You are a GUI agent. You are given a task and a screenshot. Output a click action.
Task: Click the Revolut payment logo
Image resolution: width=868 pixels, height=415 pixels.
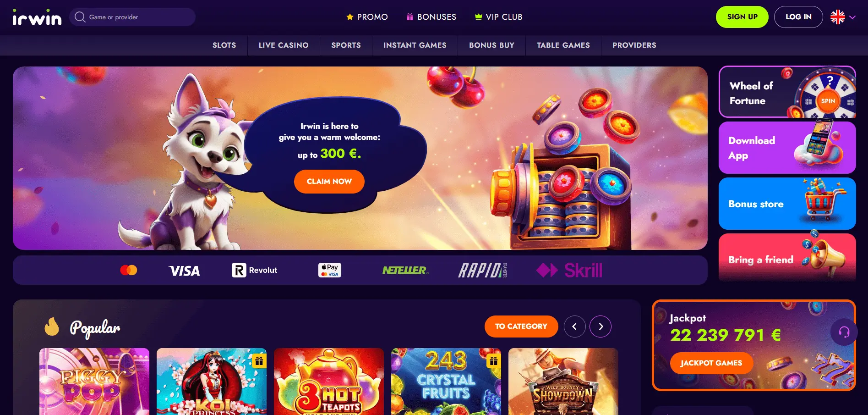[255, 270]
